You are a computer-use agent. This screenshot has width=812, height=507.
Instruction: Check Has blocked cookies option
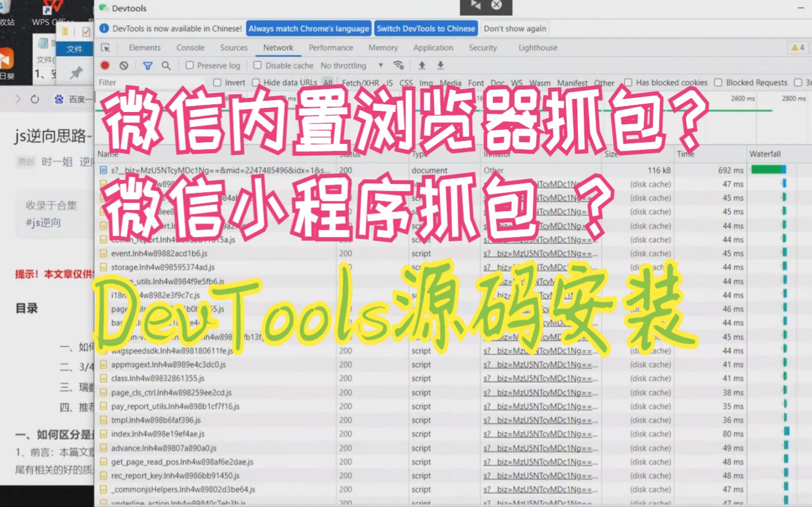point(628,83)
